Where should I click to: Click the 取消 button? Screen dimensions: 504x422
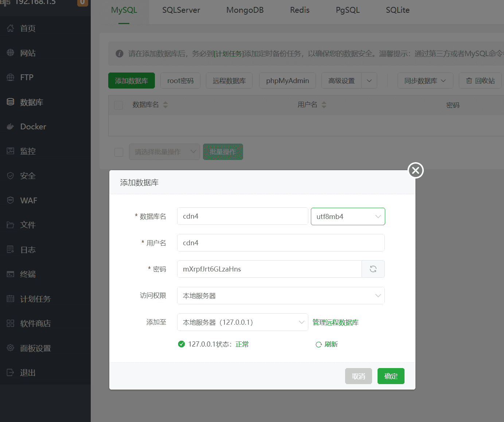(359, 376)
